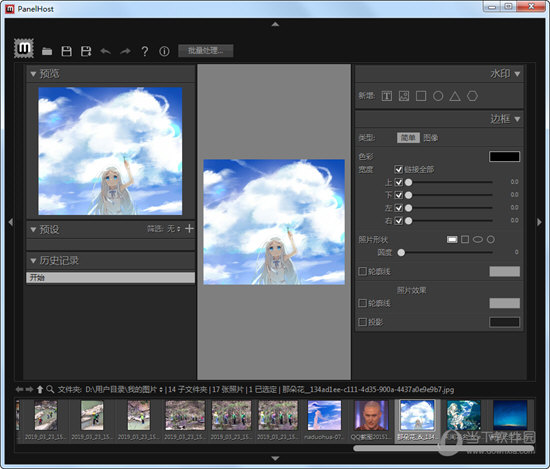Click the Save icon in toolbar
The width and height of the screenshot is (550, 469).
(x=66, y=51)
